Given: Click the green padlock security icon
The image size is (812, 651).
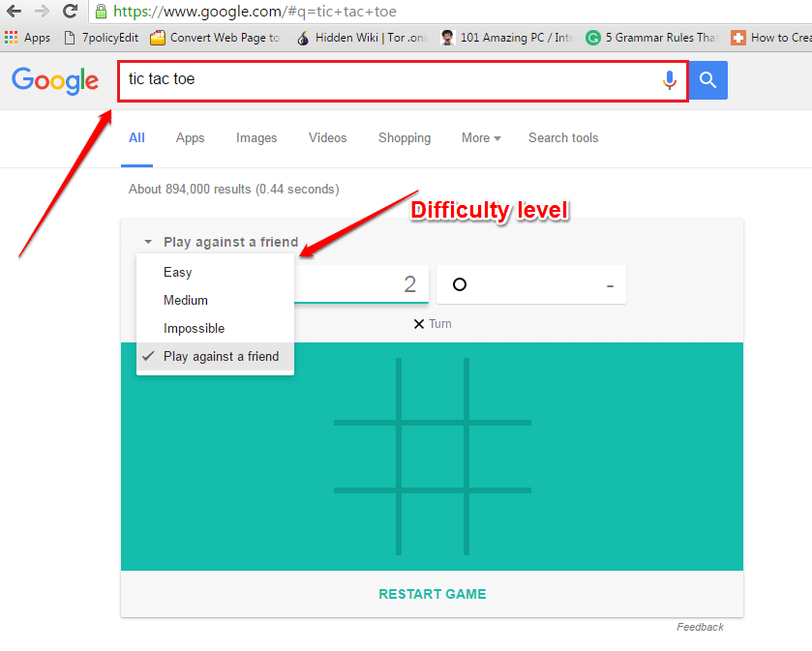Looking at the screenshot, I should click(x=102, y=12).
